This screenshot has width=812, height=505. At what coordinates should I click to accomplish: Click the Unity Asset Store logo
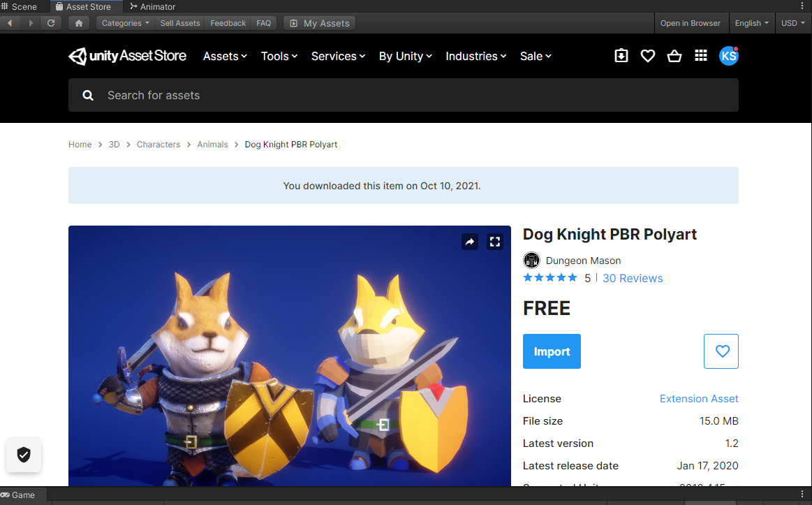tap(127, 56)
